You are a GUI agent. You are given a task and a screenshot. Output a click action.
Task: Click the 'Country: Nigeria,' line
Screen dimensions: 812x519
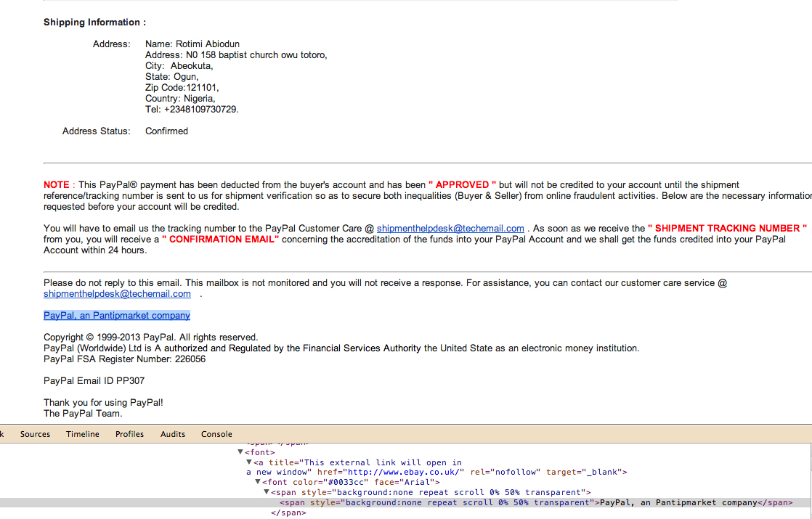click(180, 99)
